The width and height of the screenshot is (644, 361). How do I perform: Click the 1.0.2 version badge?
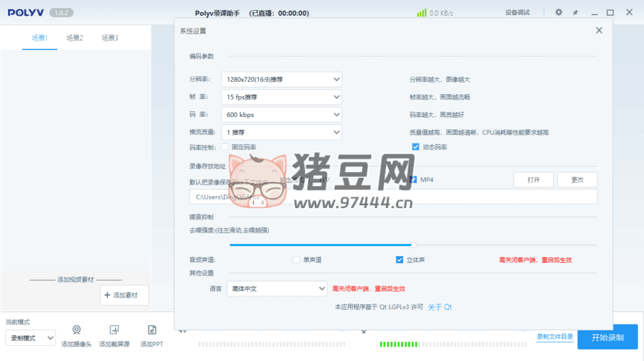click(x=61, y=13)
